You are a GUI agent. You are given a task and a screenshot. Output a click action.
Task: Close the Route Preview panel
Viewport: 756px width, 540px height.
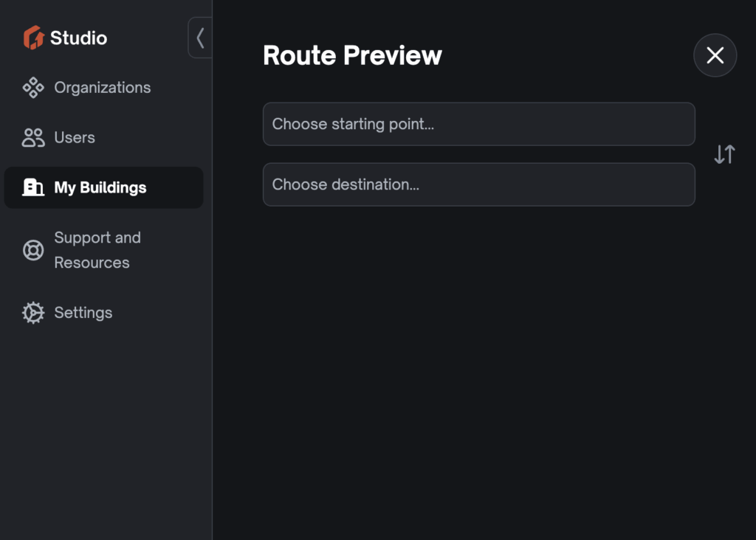(715, 55)
